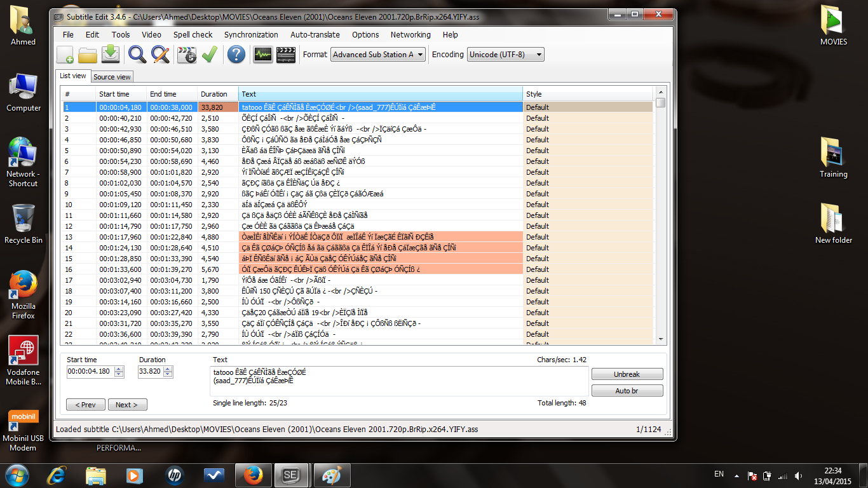Select the Training folder on the desktop
This screenshot has width=868, height=488.
coord(834,158)
